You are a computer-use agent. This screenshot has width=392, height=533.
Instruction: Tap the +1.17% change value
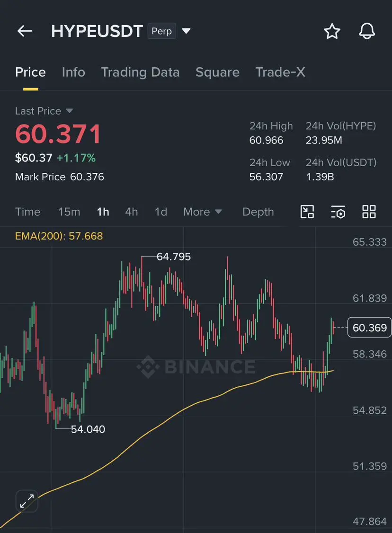(76, 158)
